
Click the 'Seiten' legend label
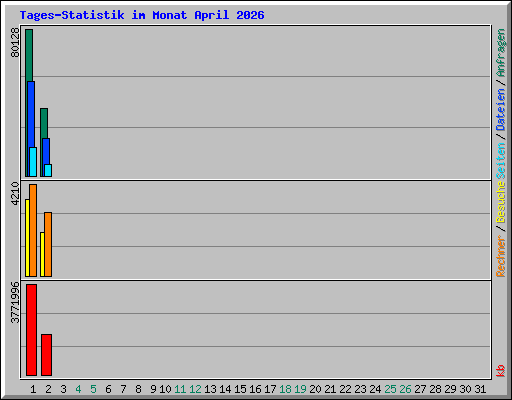(x=500, y=161)
